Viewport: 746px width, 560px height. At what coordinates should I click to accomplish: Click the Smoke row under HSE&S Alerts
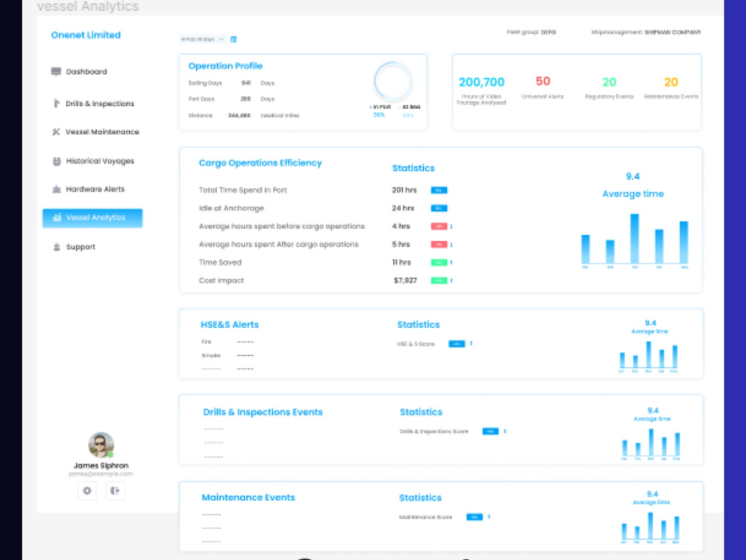(x=228, y=355)
